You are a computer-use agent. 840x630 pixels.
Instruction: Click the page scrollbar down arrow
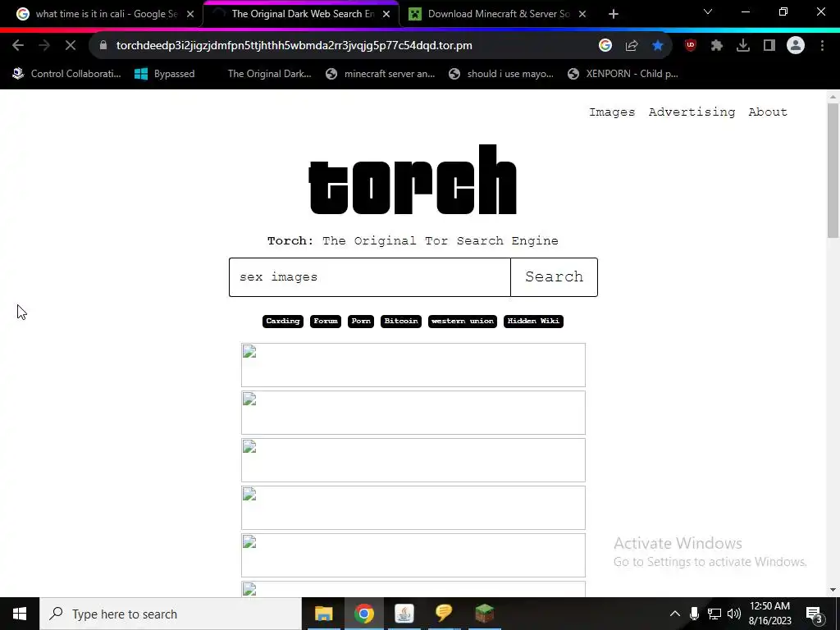(x=833, y=590)
